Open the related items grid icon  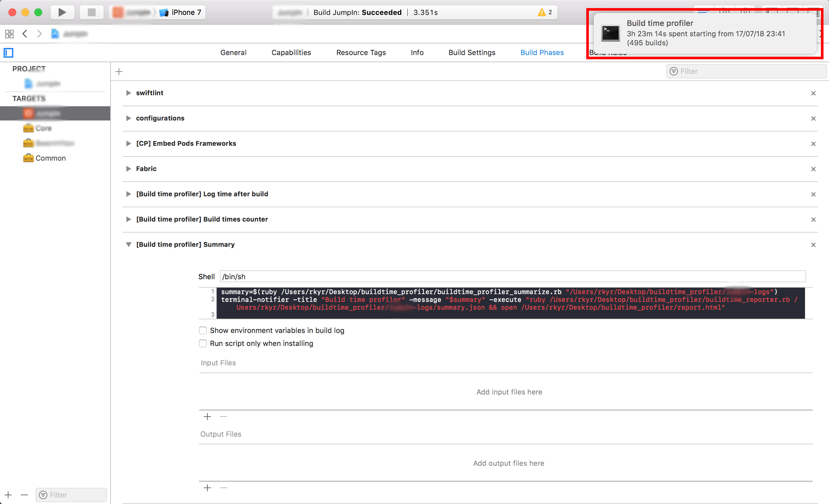(x=9, y=34)
